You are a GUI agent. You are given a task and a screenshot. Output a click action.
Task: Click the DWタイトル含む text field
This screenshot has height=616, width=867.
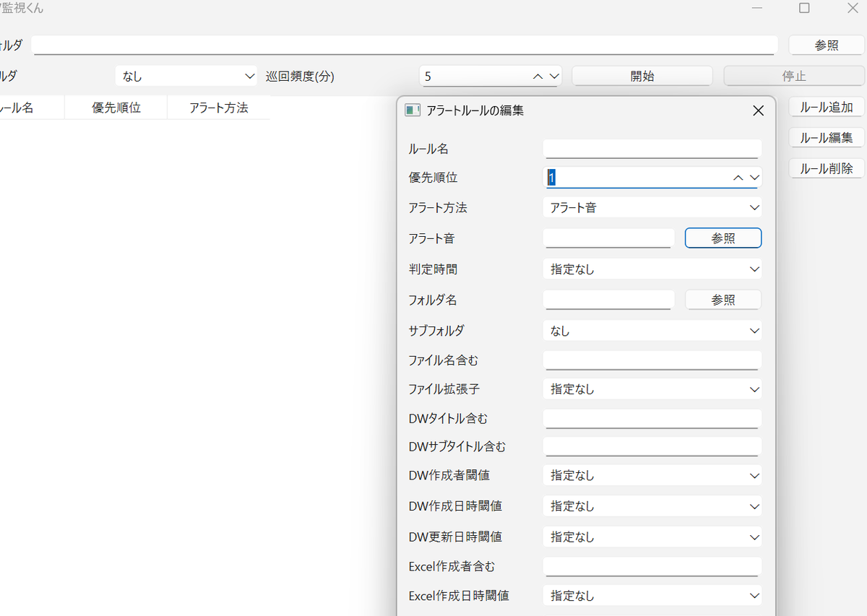coord(652,419)
